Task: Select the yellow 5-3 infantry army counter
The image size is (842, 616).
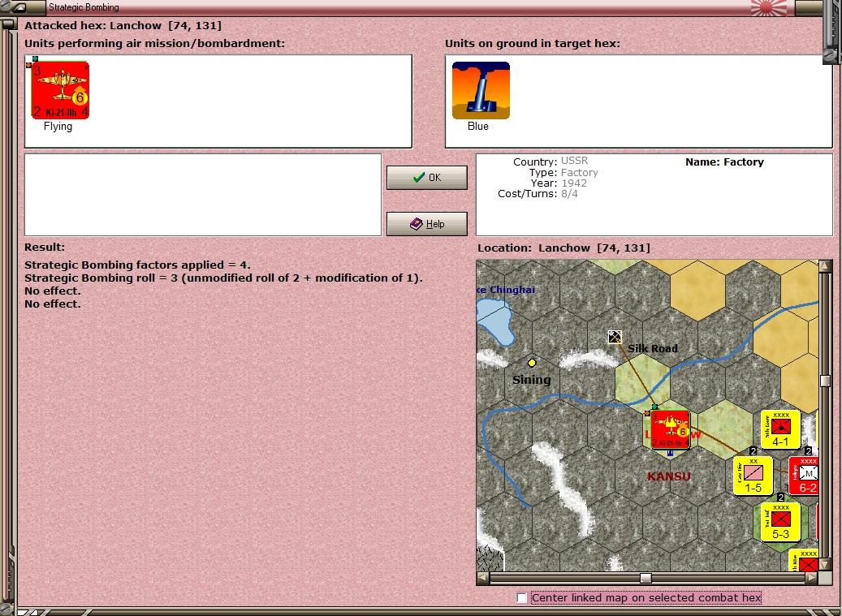Action: click(780, 522)
